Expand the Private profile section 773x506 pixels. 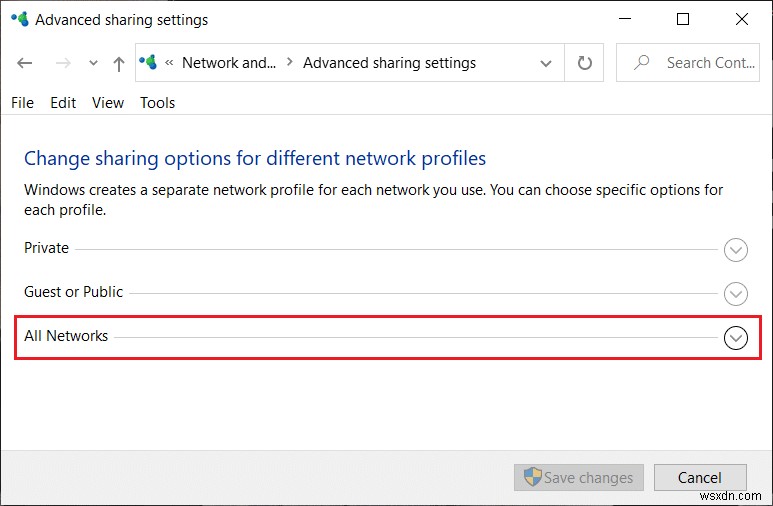point(735,250)
